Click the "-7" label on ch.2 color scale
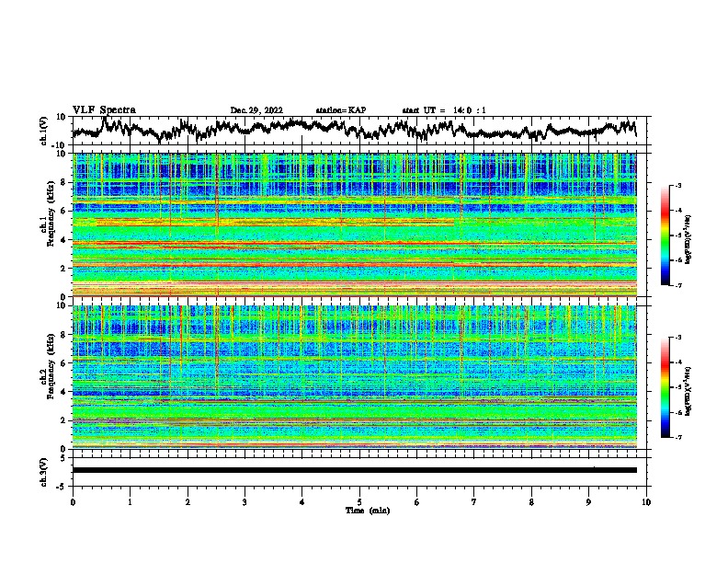 (x=677, y=437)
